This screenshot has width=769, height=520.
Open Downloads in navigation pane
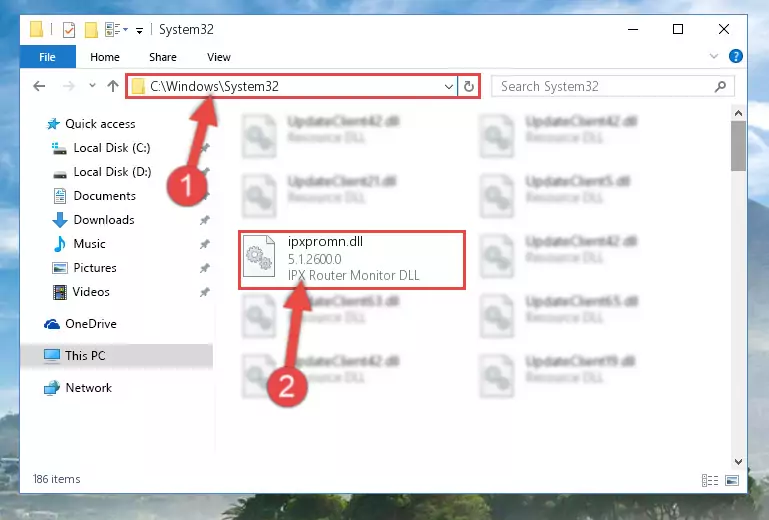click(x=103, y=220)
